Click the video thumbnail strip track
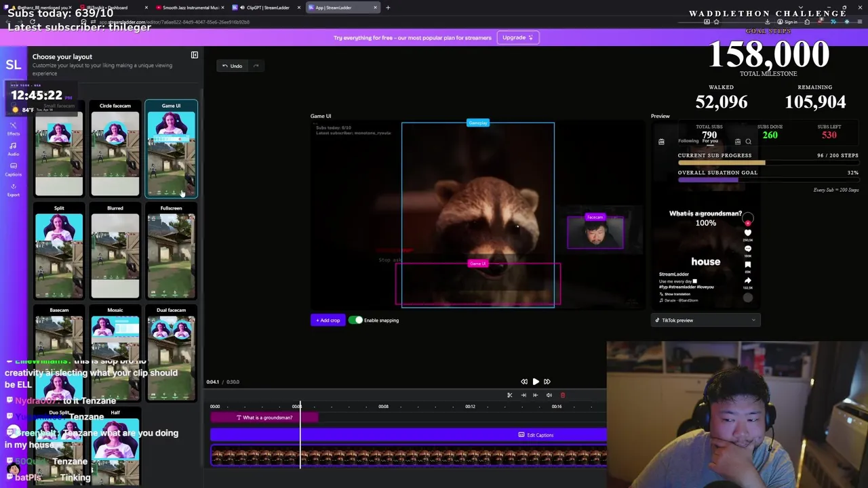 click(x=409, y=457)
